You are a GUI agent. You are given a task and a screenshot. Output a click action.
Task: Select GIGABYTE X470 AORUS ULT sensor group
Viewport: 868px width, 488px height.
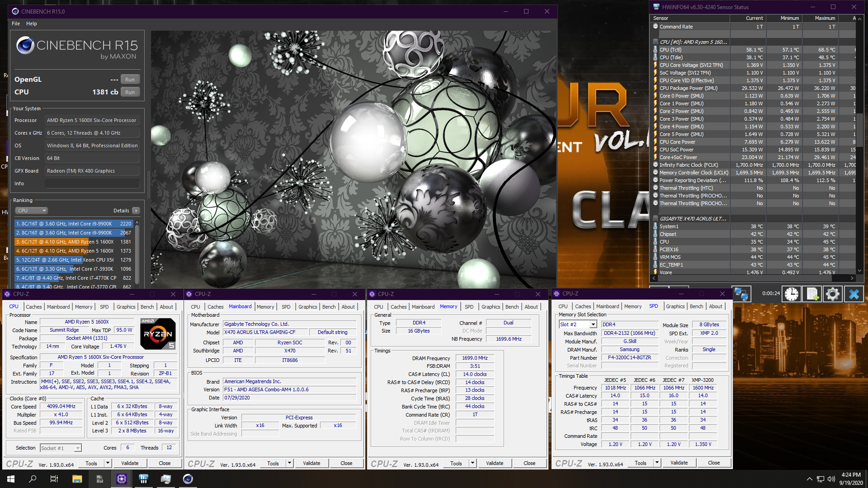pyautogui.click(x=693, y=219)
